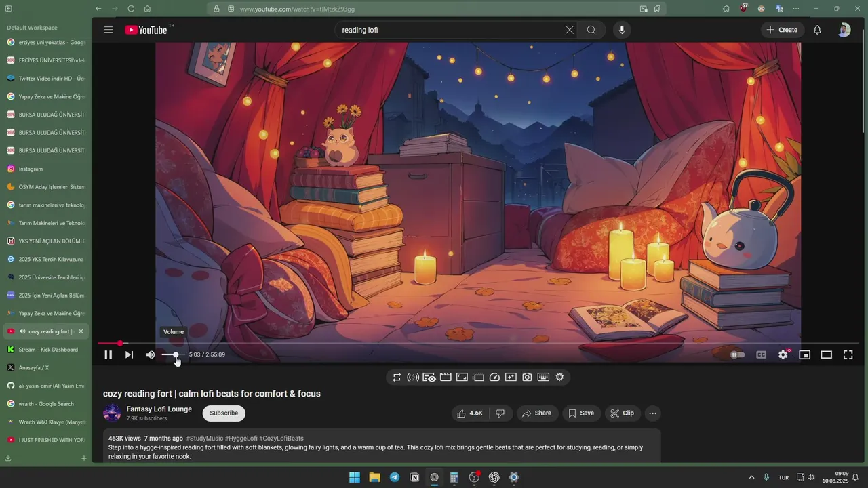
Task: Switch to the Anasayfa / X tab
Action: coord(46,367)
